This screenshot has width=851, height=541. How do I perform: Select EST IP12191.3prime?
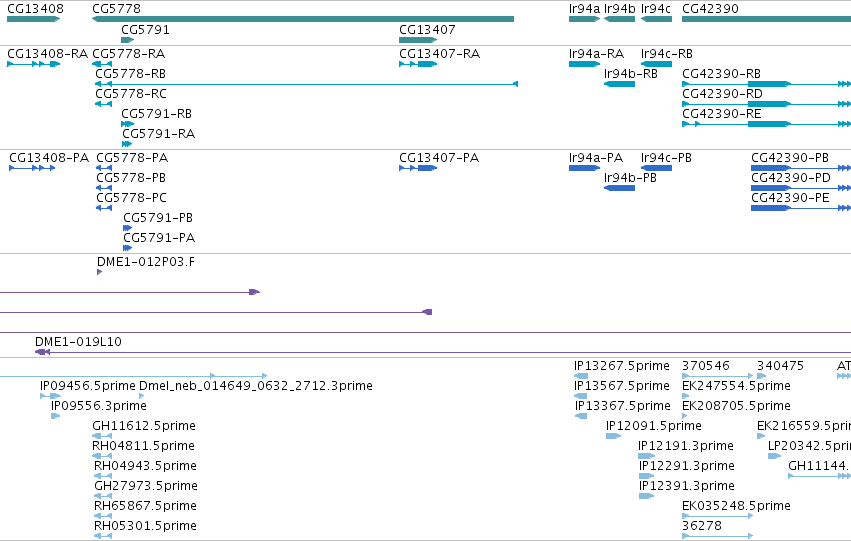pos(686,446)
